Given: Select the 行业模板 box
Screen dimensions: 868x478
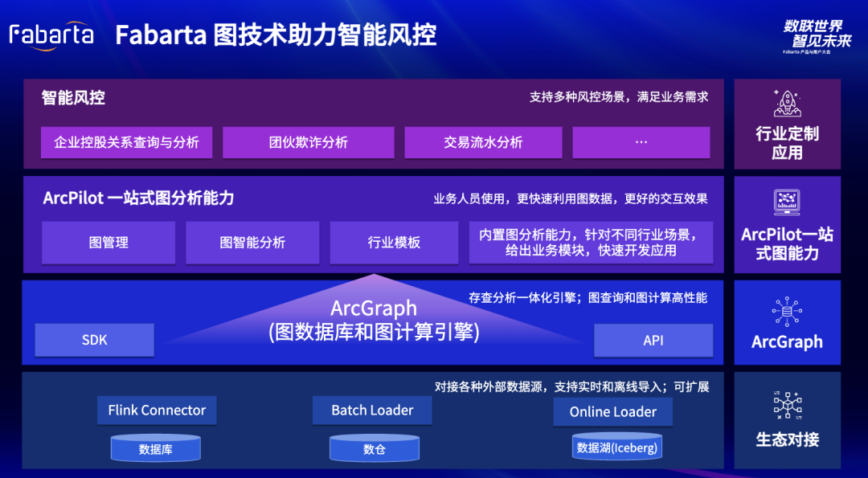Looking at the screenshot, I should pos(394,243).
